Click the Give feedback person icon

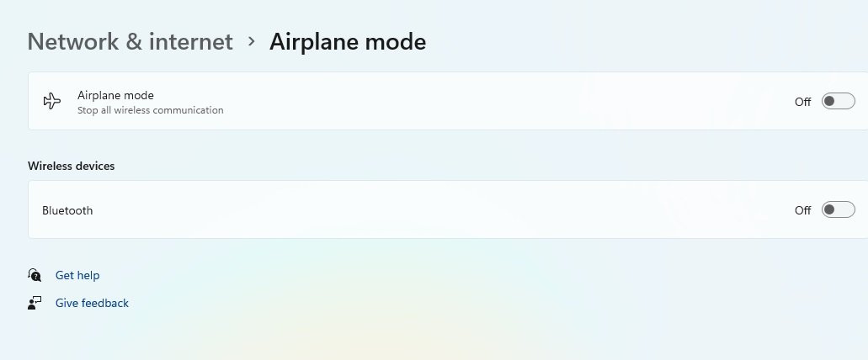pos(35,303)
